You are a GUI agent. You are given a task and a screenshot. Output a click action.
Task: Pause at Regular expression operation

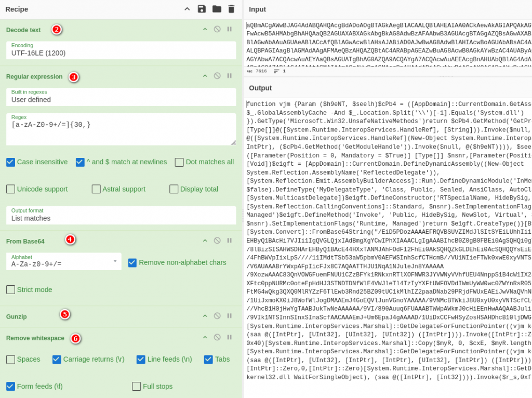[x=230, y=76]
